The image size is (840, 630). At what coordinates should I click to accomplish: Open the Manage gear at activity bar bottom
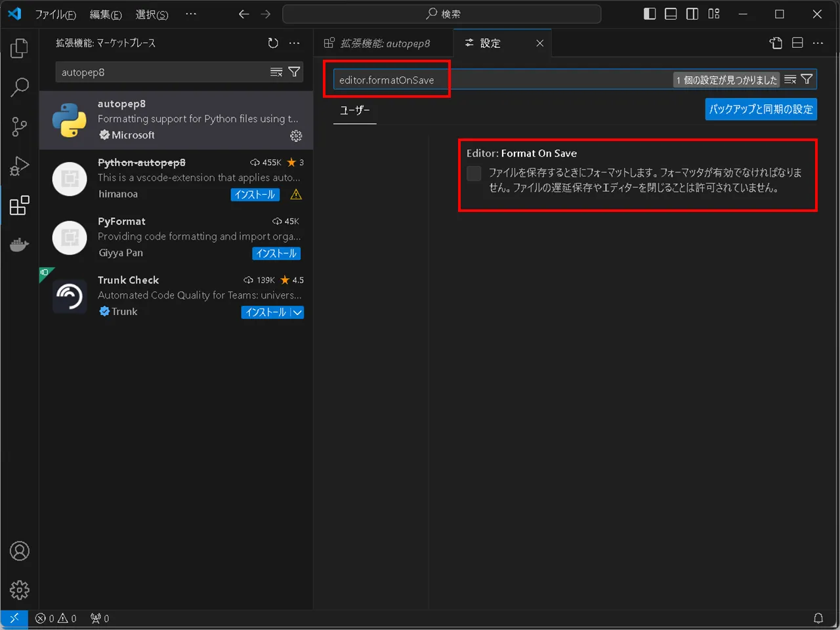20,590
